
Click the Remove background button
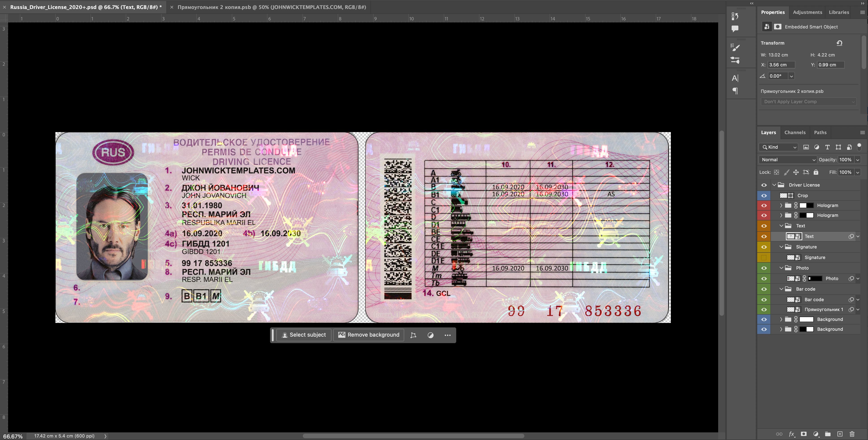tap(369, 335)
